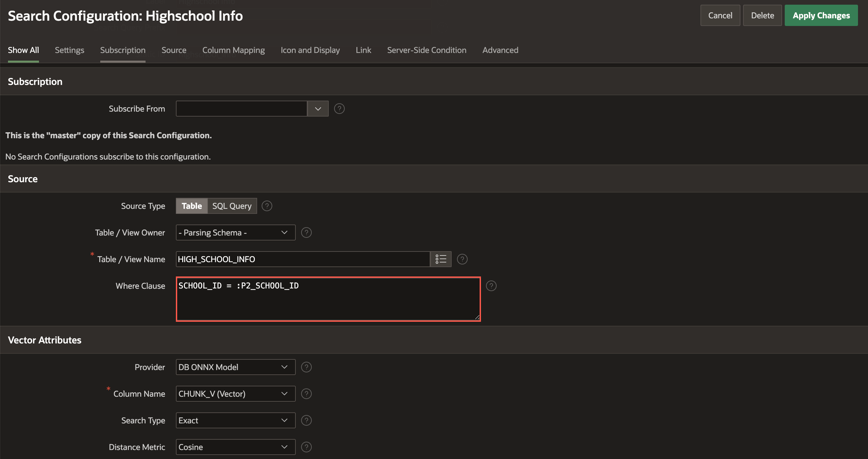Switch to the Settings tab

point(69,50)
